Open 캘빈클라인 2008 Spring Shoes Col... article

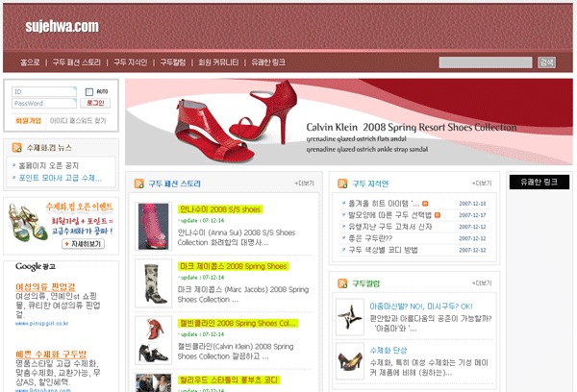(x=238, y=323)
